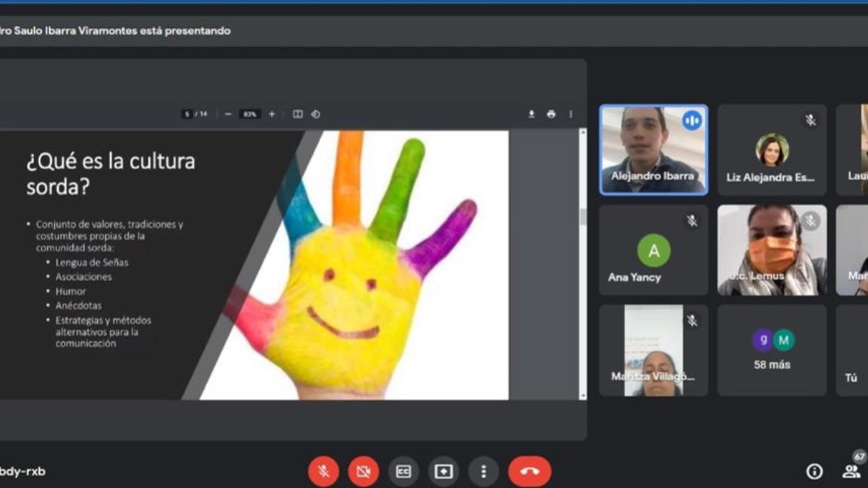Image resolution: width=868 pixels, height=488 pixels.
Task: Print the PDF using the printer icon
Action: [x=551, y=114]
